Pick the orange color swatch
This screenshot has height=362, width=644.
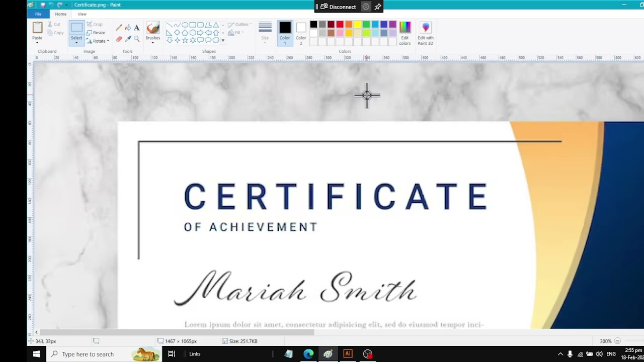pos(349,24)
